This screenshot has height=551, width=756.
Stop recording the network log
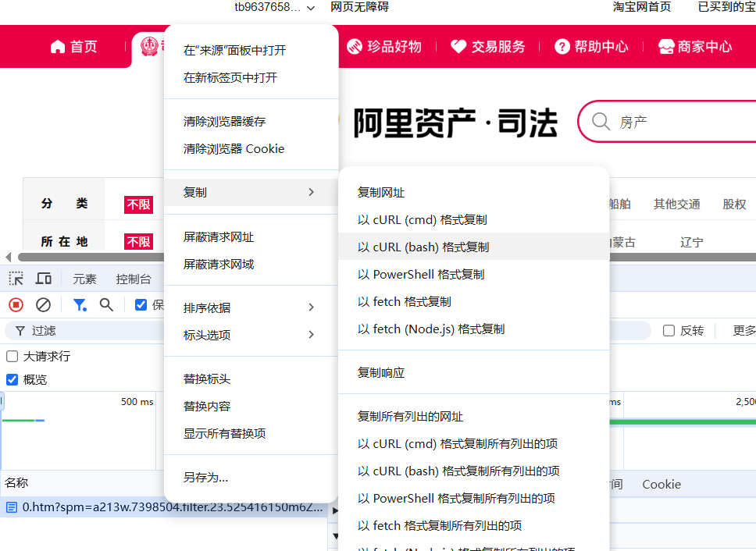[x=16, y=305]
